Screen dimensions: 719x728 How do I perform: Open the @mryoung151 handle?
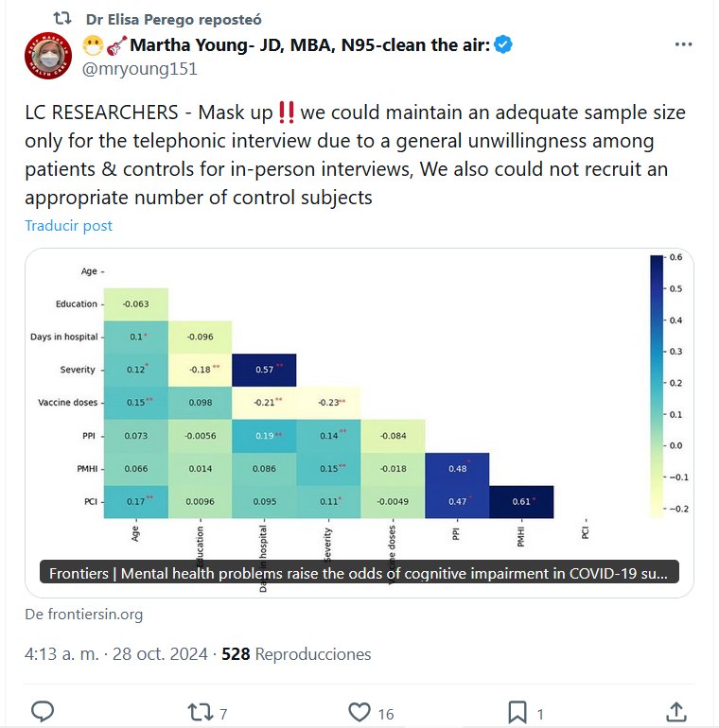click(x=139, y=69)
